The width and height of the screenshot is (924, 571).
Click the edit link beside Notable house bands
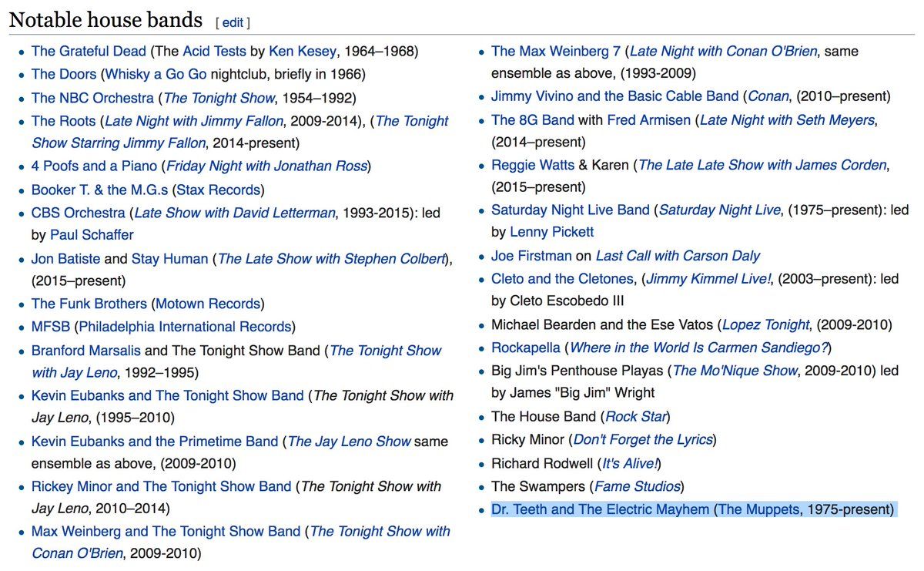(x=233, y=22)
